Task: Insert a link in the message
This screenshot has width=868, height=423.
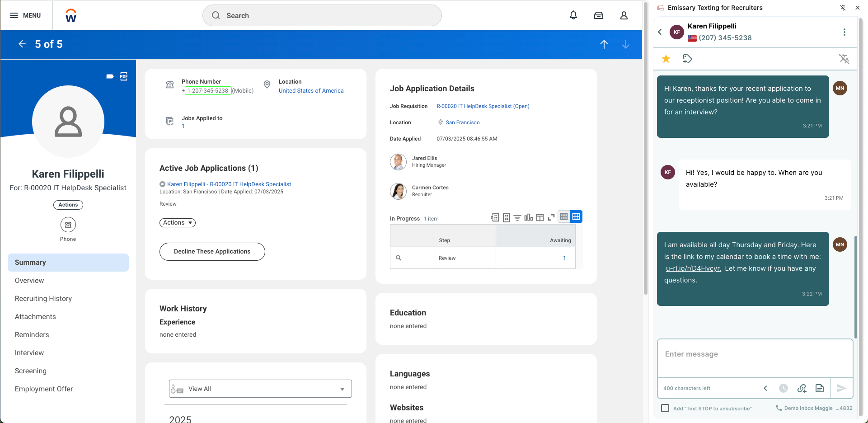Action: [x=802, y=388]
